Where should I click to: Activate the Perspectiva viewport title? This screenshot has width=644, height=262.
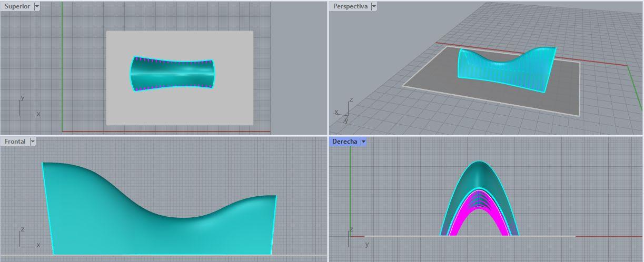(350, 6)
